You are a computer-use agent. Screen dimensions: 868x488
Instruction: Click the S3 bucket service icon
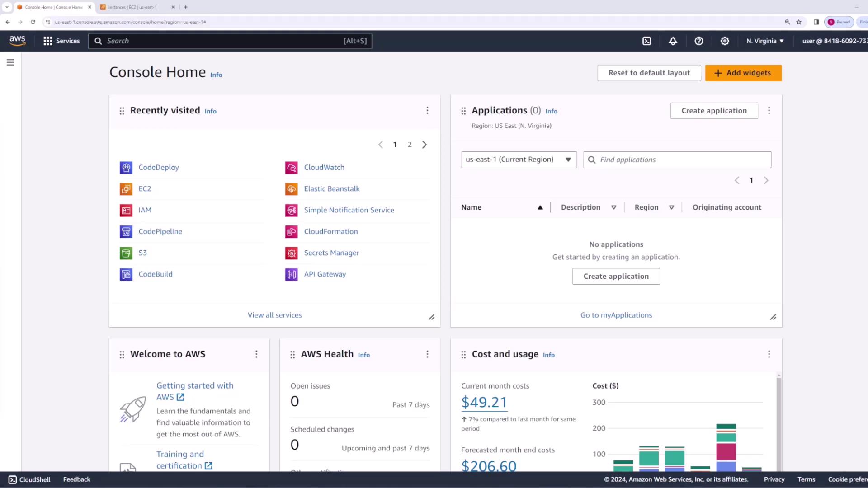pos(126,253)
